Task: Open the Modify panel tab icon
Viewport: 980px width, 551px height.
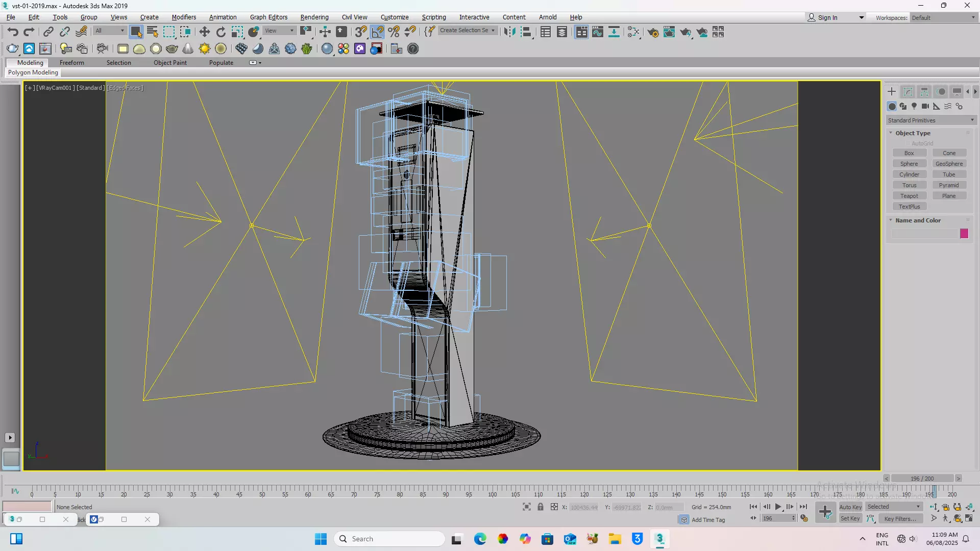Action: (x=908, y=92)
